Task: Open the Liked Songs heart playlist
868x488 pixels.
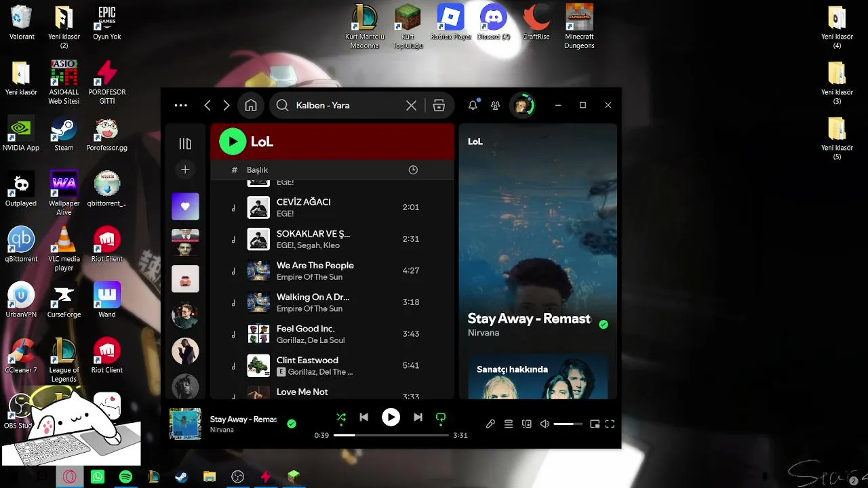Action: [185, 206]
